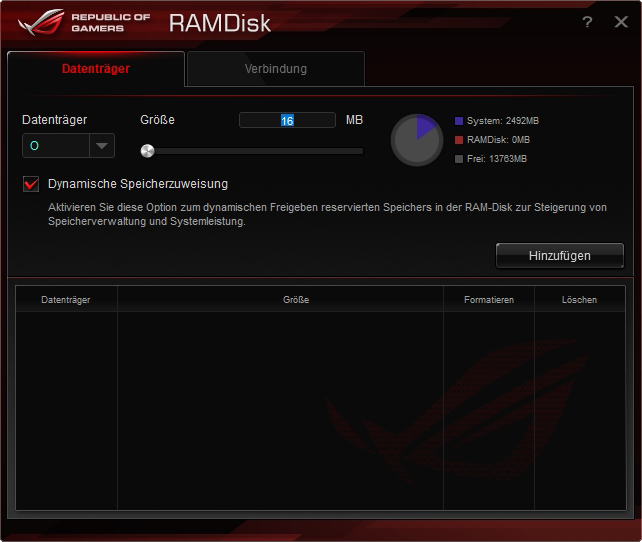Switch to the Verbindung tab
Image resolution: width=642 pixels, height=542 pixels.
tap(276, 69)
